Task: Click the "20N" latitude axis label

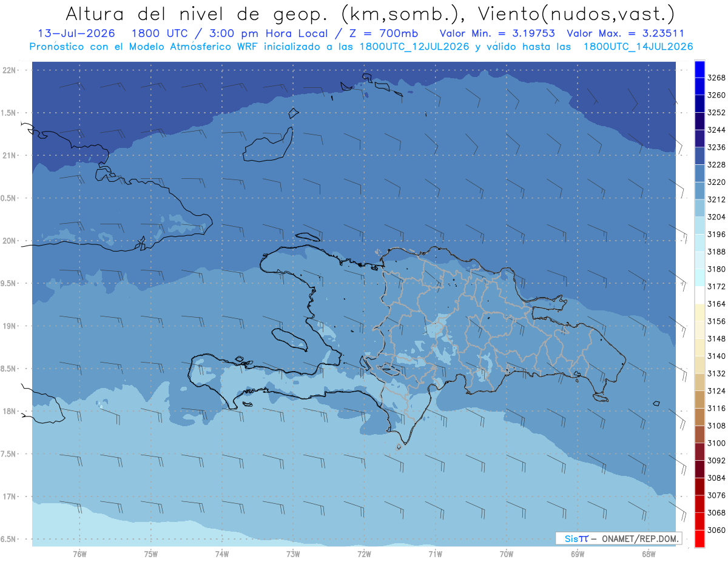Action: click(x=10, y=241)
